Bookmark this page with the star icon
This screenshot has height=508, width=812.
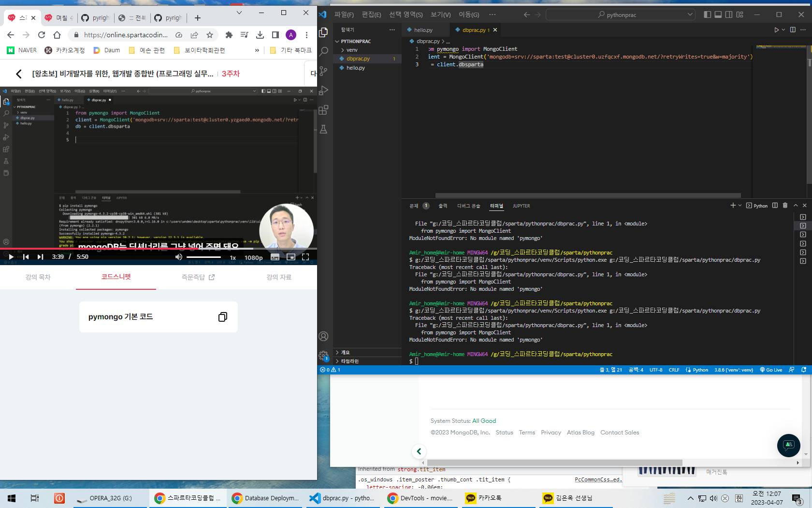210,35
